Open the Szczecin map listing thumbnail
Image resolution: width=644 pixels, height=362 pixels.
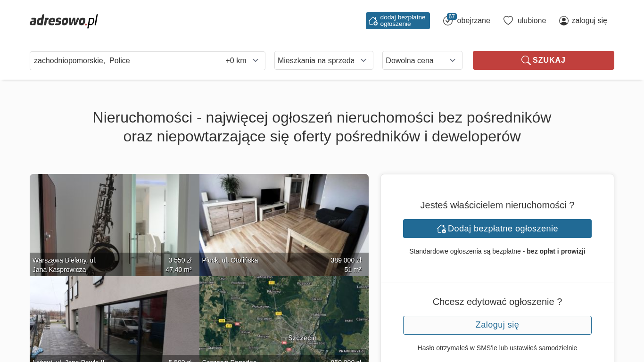point(284,316)
